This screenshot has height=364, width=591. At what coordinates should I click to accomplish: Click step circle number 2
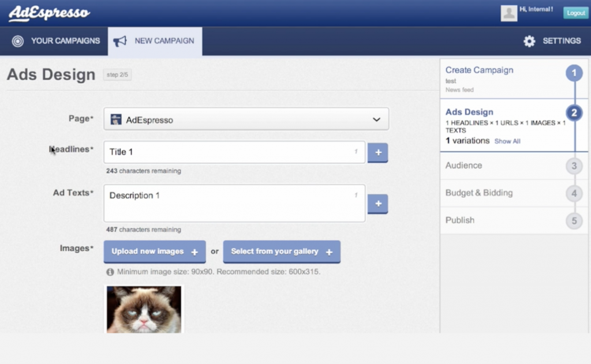[x=574, y=112]
